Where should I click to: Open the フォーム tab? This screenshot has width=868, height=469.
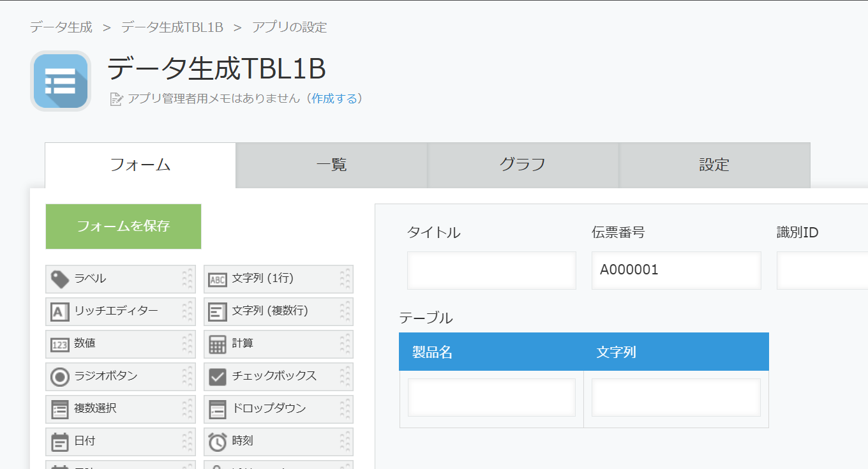(140, 165)
